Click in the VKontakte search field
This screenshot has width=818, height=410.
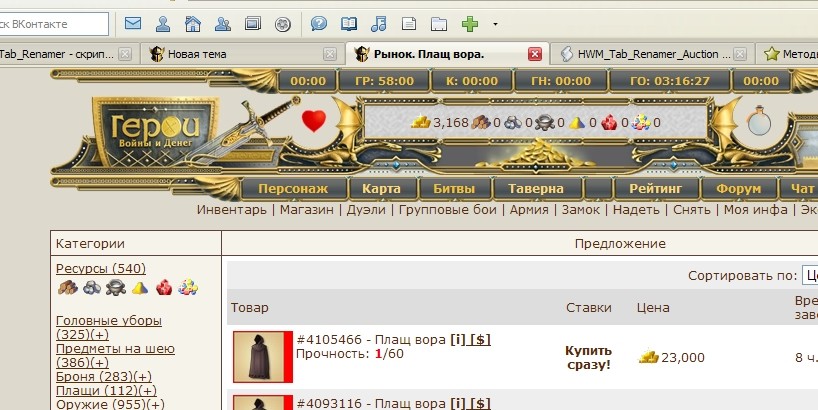coord(53,24)
